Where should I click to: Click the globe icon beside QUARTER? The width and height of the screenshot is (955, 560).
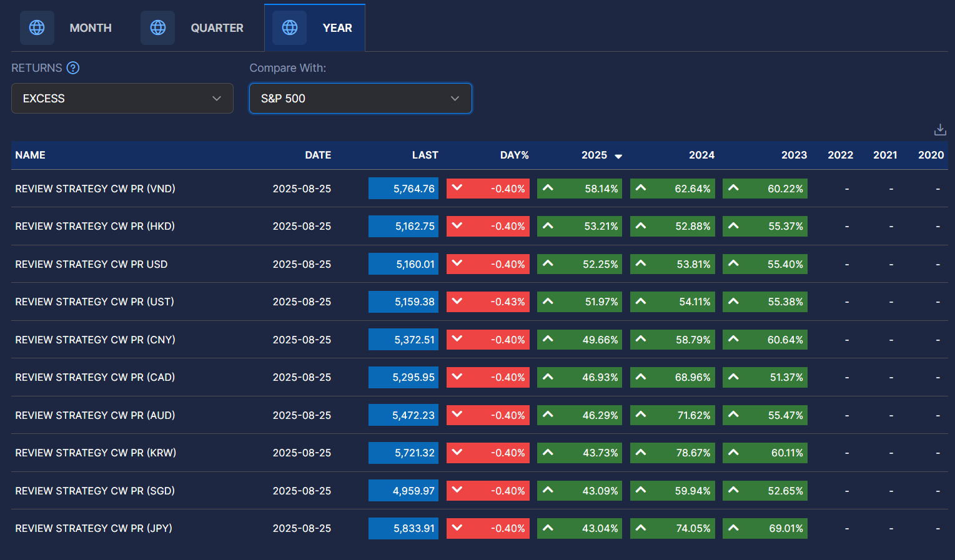(158, 27)
